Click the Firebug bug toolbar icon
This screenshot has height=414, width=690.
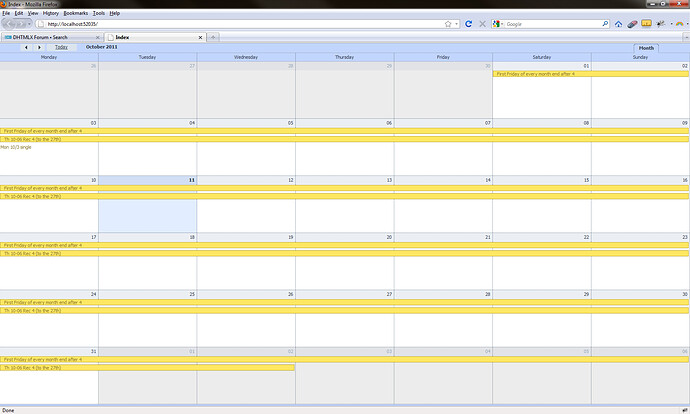pos(661,24)
